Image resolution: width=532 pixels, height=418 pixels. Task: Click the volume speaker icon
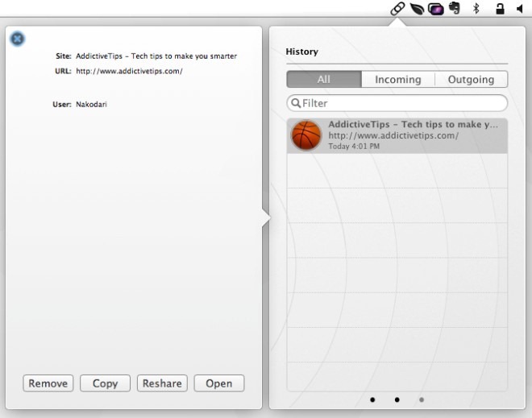click(520, 9)
